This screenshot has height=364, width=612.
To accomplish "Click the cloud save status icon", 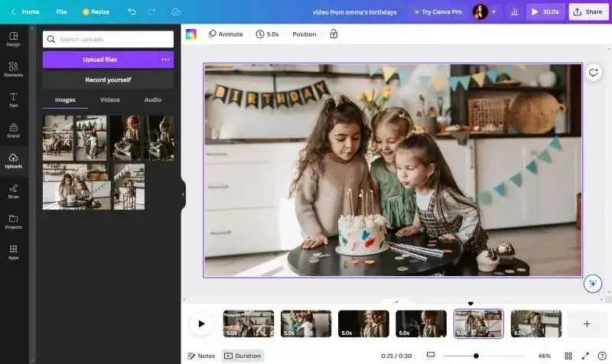I will point(175,11).
